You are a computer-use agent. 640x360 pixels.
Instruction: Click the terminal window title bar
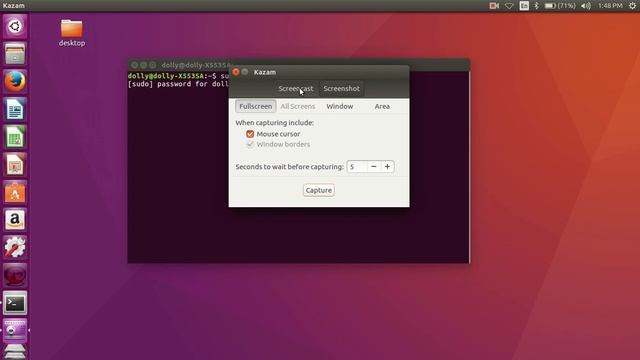click(299, 65)
